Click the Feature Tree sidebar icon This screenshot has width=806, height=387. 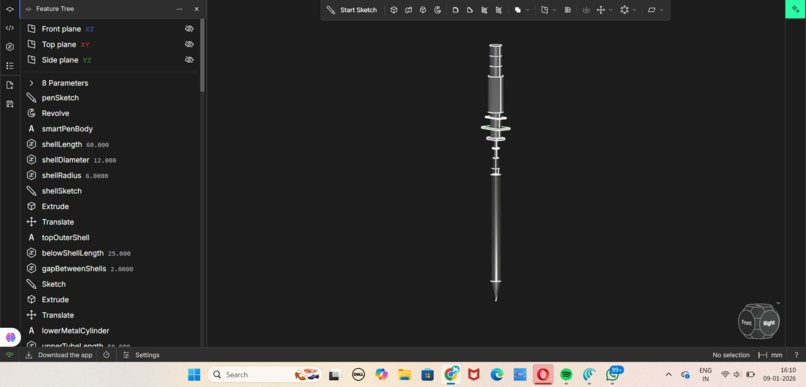9,9
